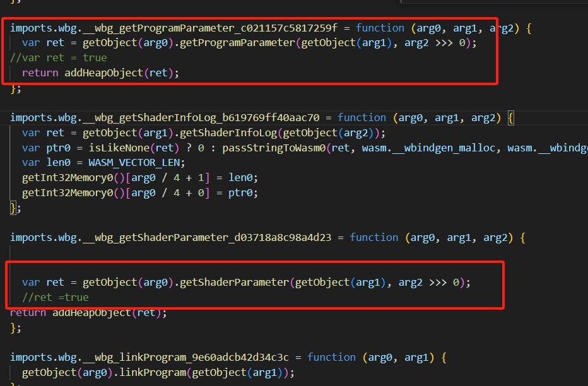588x386 pixels.
Task: Click return addHeapObject(ret) inside getProgramParameter function
Action: coord(100,73)
